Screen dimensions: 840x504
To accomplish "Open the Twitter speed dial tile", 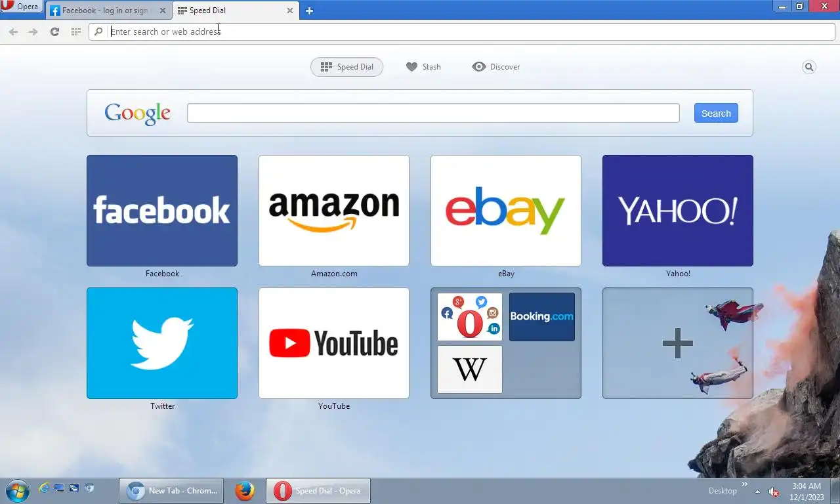I will pos(162,343).
